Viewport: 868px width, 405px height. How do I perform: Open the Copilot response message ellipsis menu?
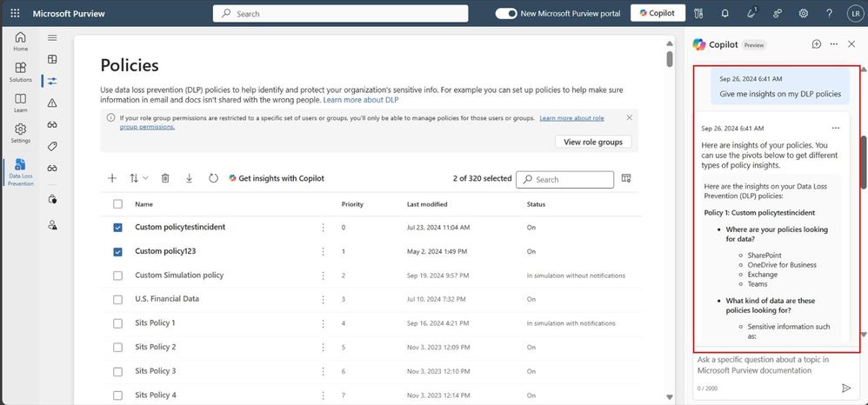click(836, 128)
